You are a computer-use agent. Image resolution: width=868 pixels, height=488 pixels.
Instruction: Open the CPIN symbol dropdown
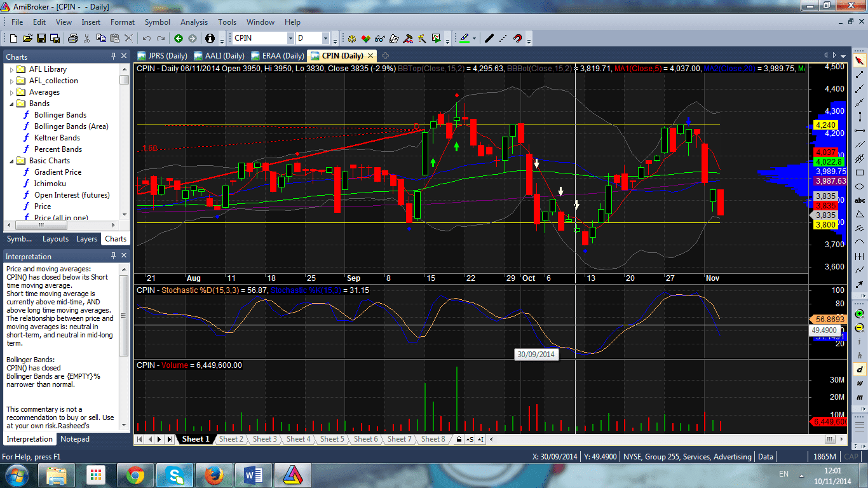point(290,38)
